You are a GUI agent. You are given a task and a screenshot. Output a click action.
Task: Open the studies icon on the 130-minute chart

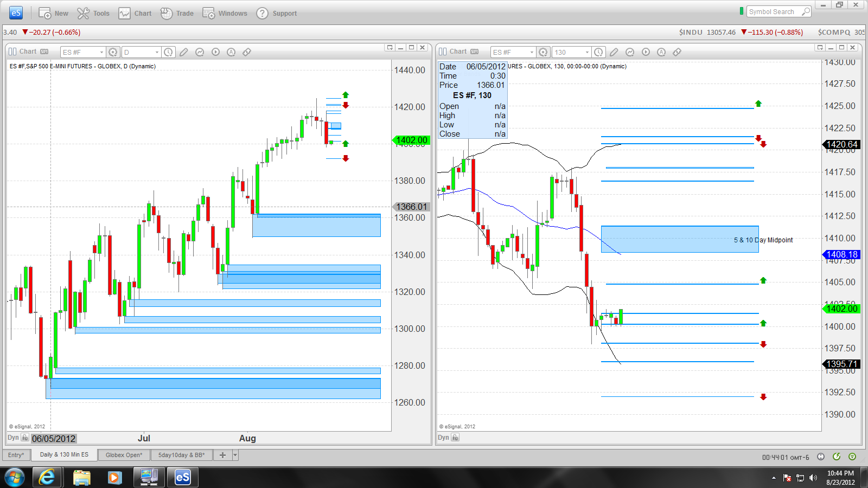tap(630, 52)
